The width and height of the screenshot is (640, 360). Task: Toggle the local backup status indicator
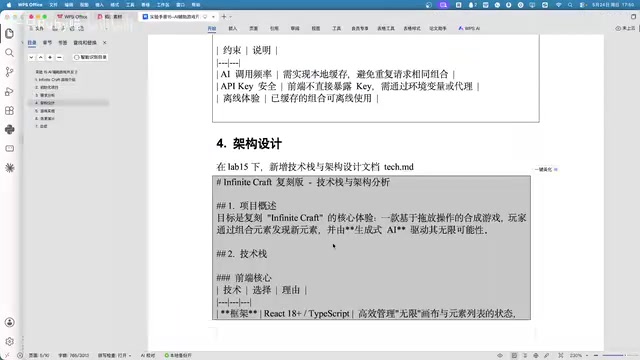pos(178,356)
